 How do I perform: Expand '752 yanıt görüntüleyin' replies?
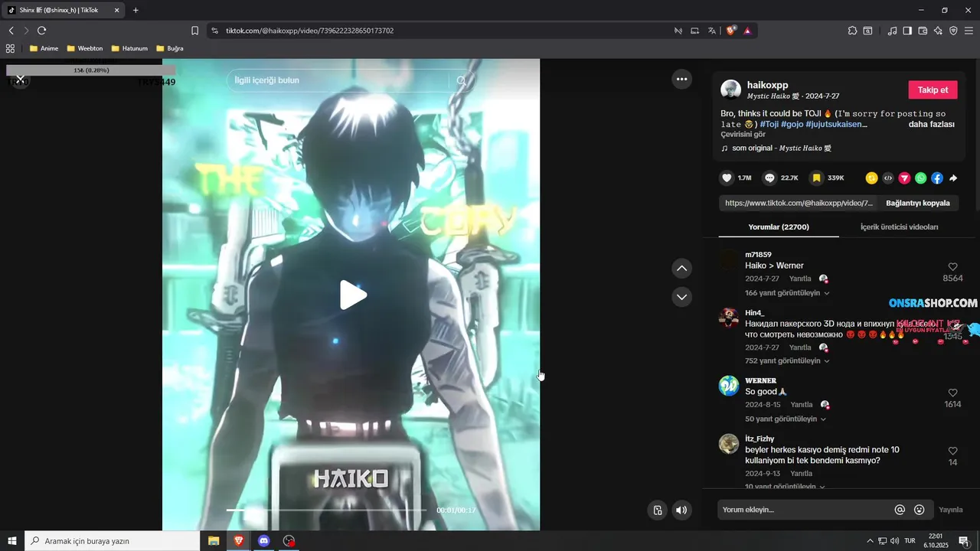point(787,360)
